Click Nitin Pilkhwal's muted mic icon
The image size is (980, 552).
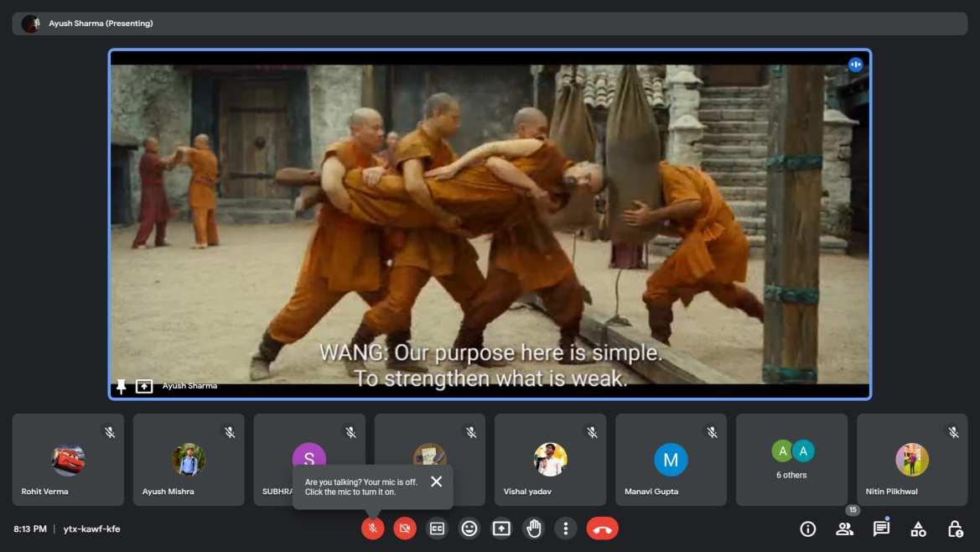point(953,432)
